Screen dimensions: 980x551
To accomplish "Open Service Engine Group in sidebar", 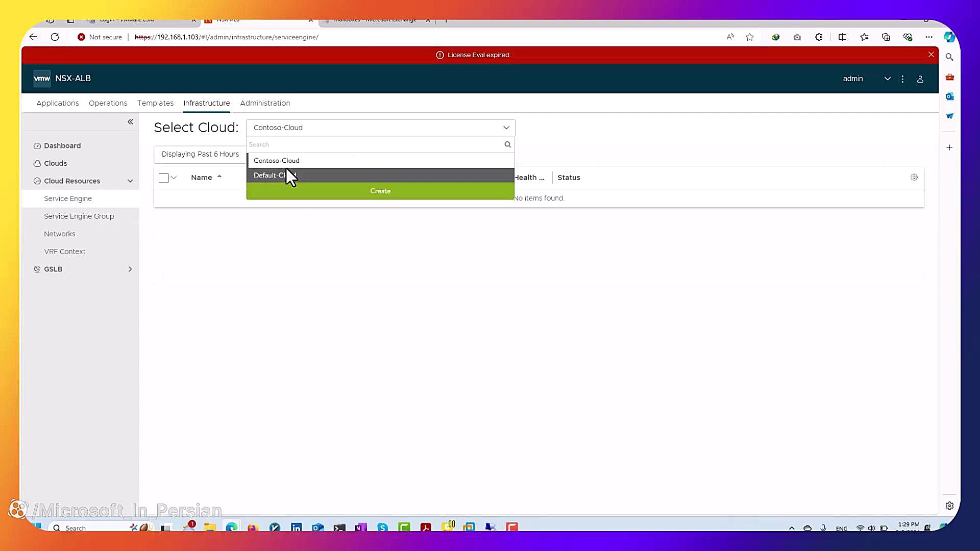I will tap(79, 216).
